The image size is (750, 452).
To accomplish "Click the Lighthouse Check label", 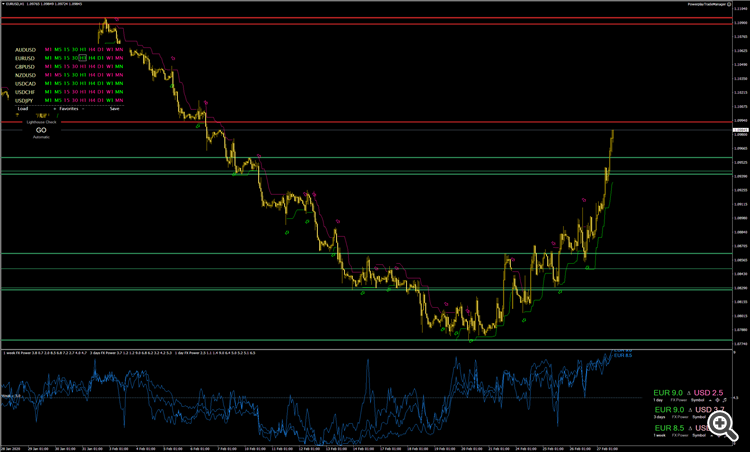I will pyautogui.click(x=42, y=122).
